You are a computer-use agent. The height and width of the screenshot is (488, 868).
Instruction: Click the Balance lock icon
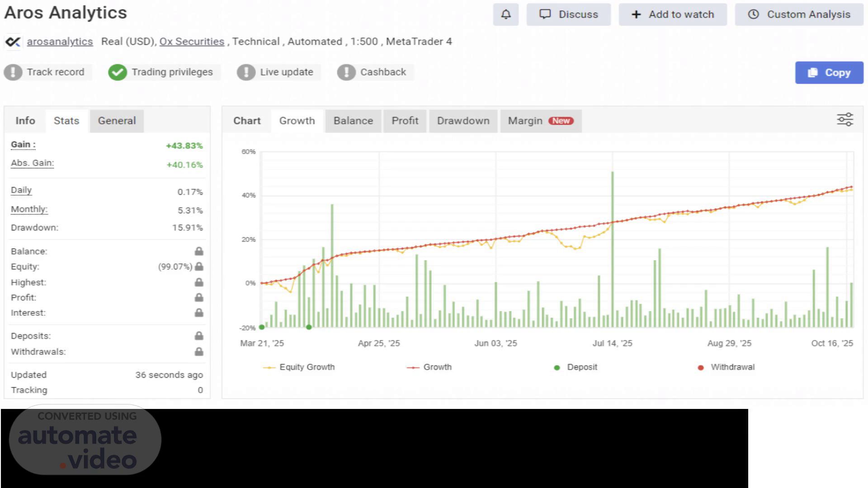point(199,251)
